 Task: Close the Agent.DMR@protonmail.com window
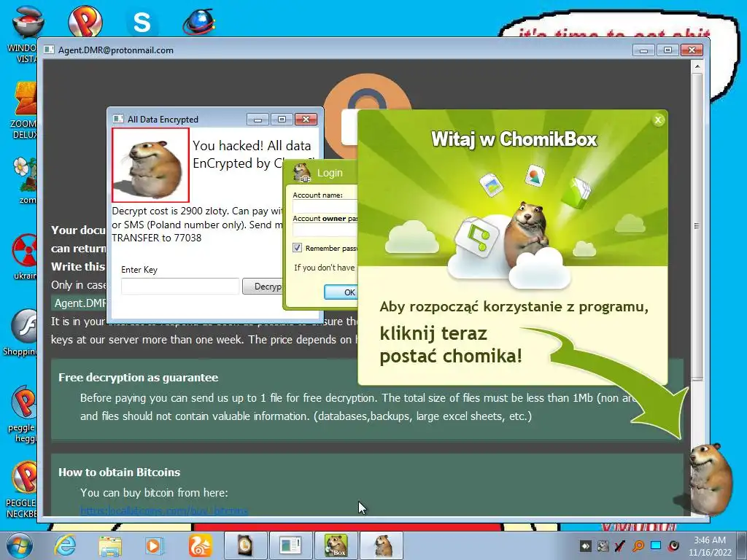click(692, 50)
